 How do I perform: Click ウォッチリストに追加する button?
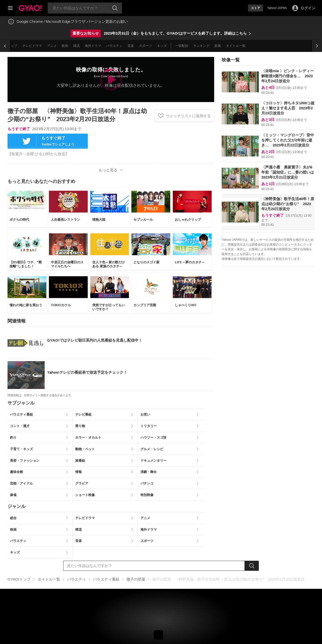(184, 116)
